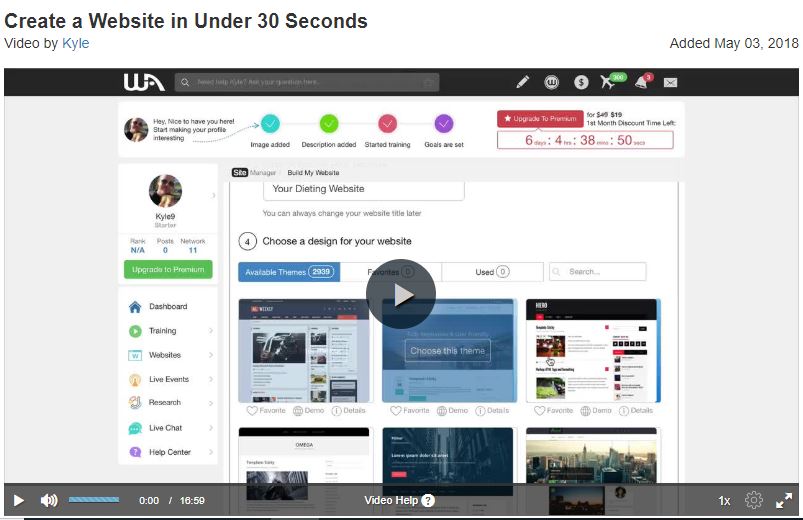
Task: Open the circular W icon in header
Action: coord(552,82)
